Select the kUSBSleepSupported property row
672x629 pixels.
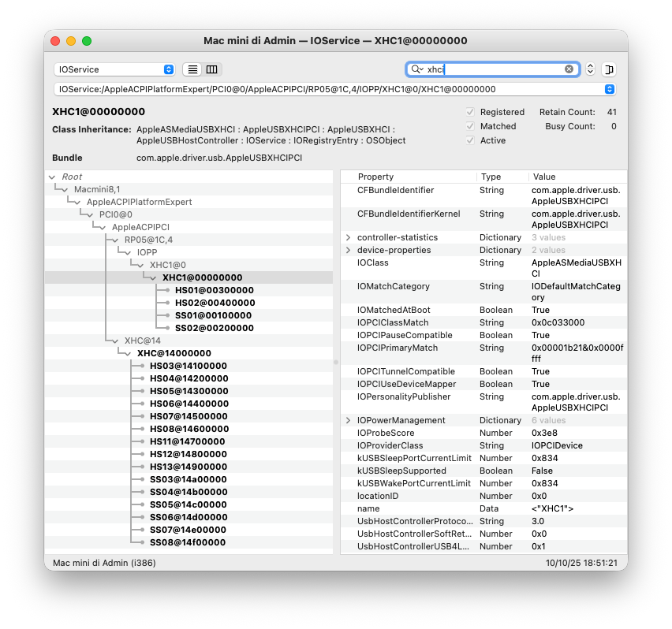click(x=483, y=471)
